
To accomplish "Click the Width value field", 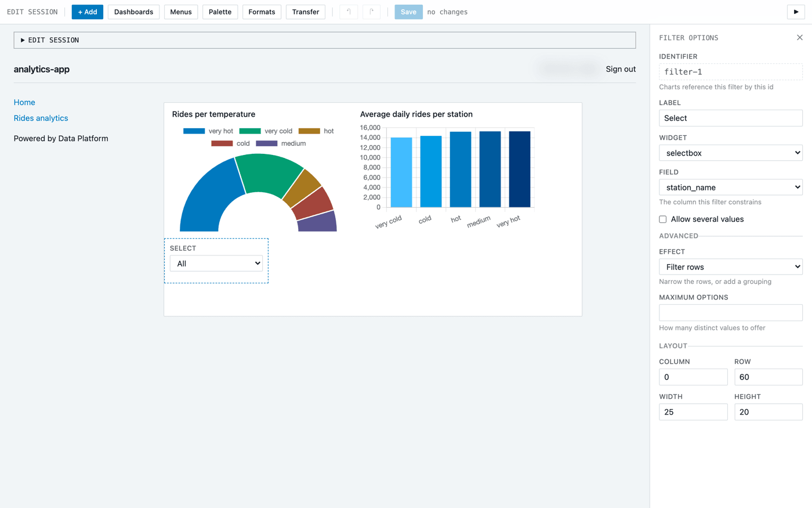I will (x=693, y=412).
